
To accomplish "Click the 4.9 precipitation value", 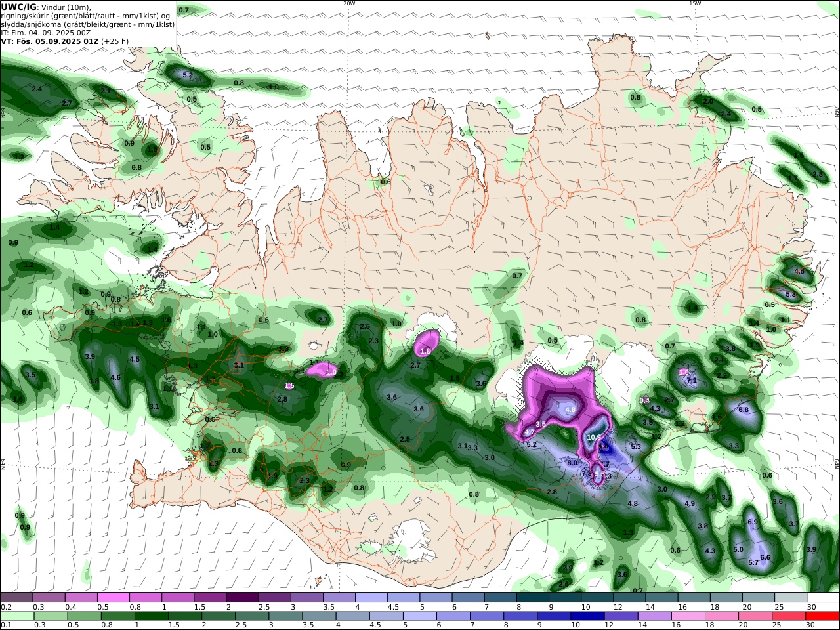I will coord(690,503).
